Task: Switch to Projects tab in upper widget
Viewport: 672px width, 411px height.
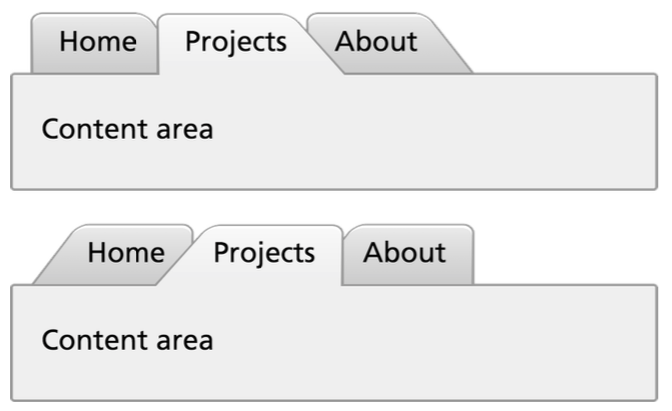Action: pyautogui.click(x=236, y=43)
